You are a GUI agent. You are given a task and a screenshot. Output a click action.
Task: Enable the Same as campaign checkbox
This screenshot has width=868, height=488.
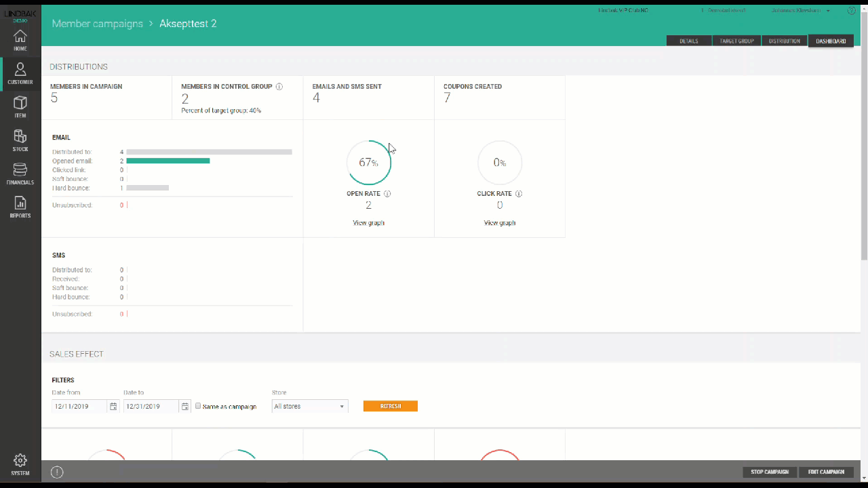pos(198,406)
